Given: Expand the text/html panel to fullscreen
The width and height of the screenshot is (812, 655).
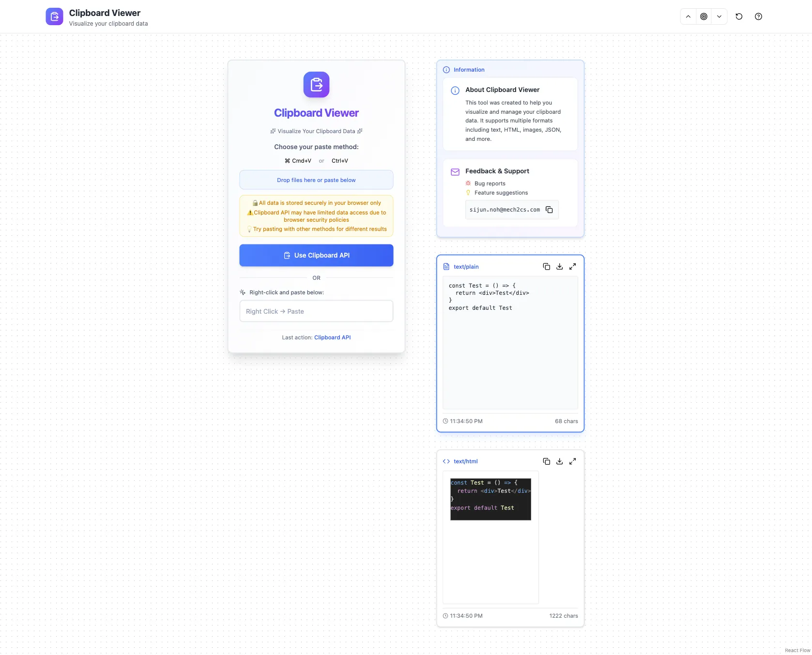Looking at the screenshot, I should click(x=573, y=461).
